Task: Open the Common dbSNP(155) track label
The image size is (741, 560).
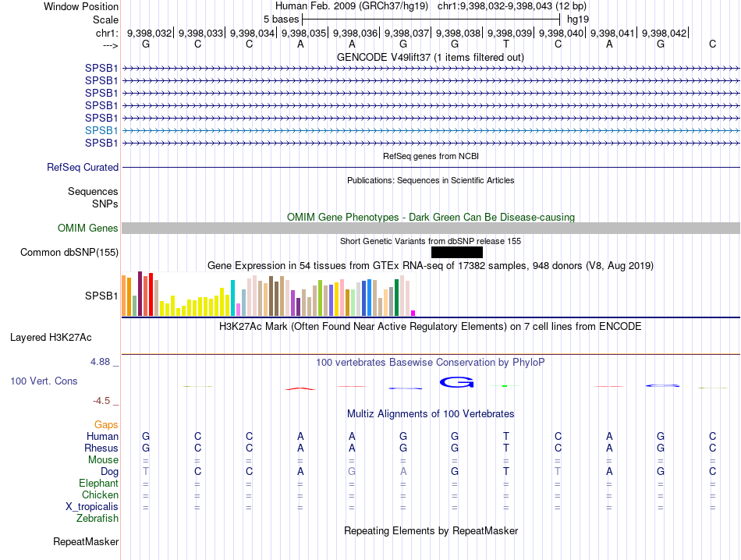Action: tap(69, 253)
